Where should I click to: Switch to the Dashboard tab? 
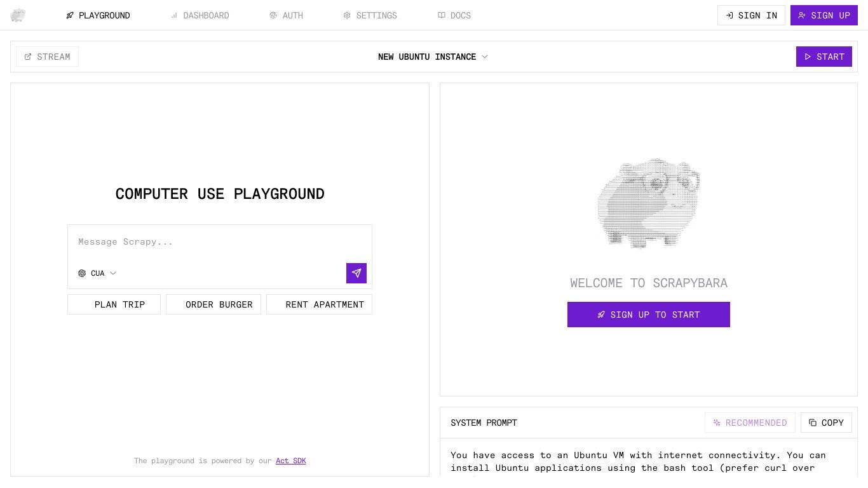click(200, 15)
